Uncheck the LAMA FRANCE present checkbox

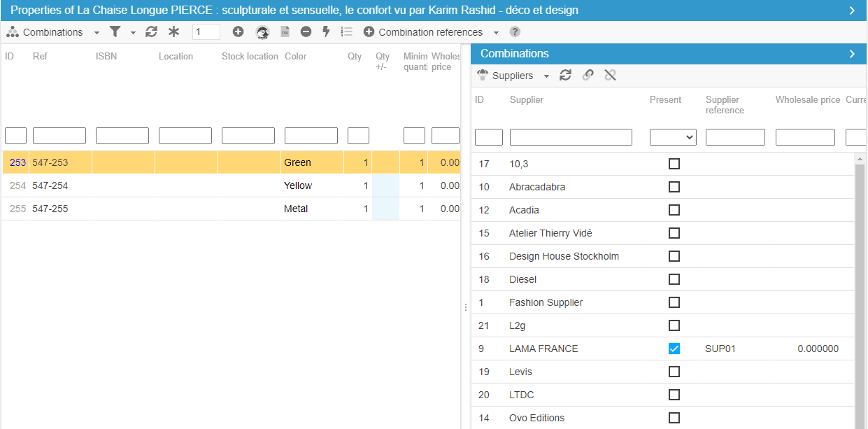(674, 349)
